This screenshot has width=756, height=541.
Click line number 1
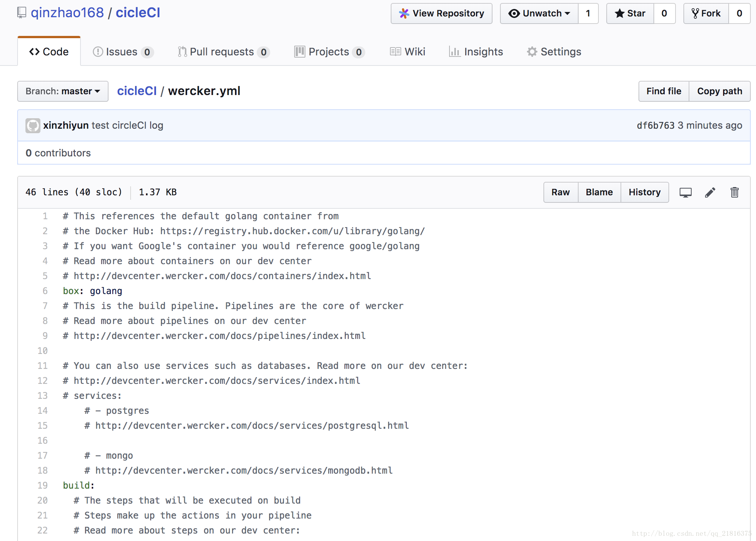(45, 216)
